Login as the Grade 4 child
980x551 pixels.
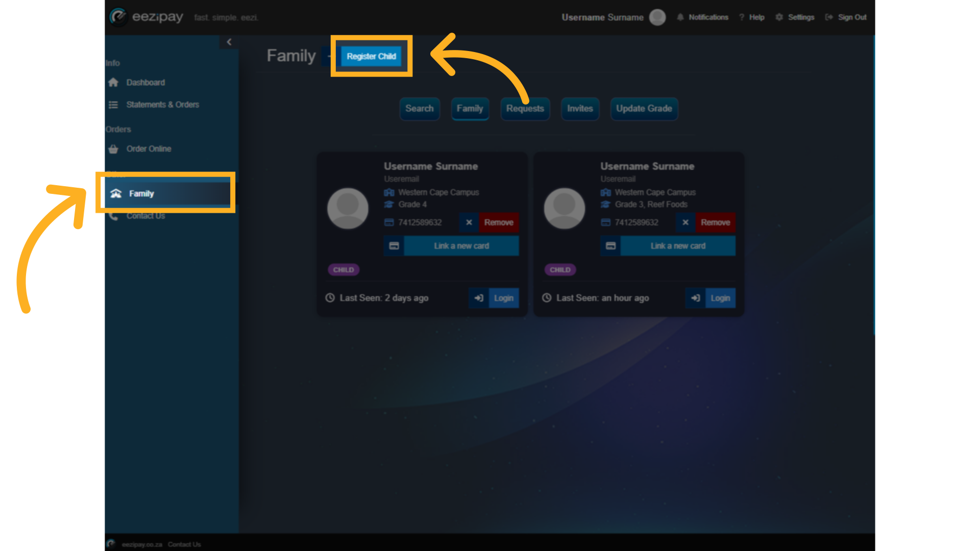[x=504, y=298]
